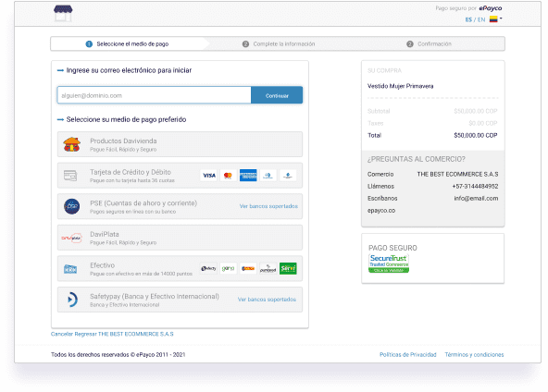Open the Colombia flag country dropdown
The image size is (548, 392).
495,19
